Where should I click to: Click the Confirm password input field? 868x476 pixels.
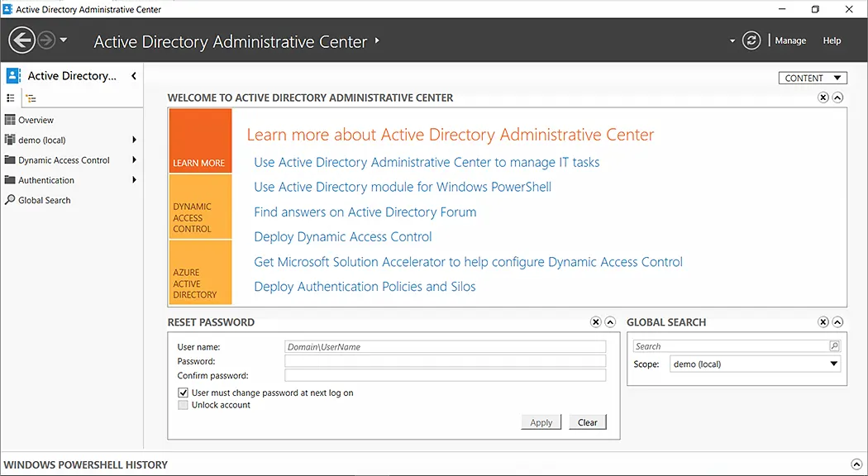(x=445, y=376)
